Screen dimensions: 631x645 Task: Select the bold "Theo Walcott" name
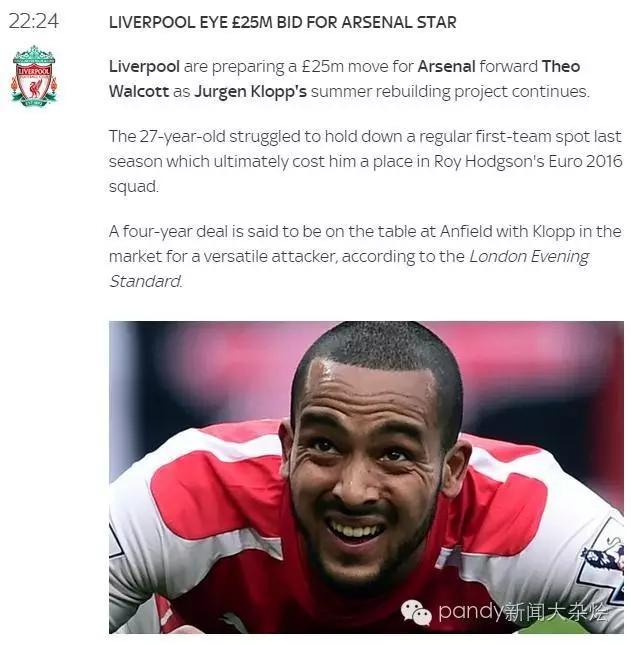click(560, 66)
